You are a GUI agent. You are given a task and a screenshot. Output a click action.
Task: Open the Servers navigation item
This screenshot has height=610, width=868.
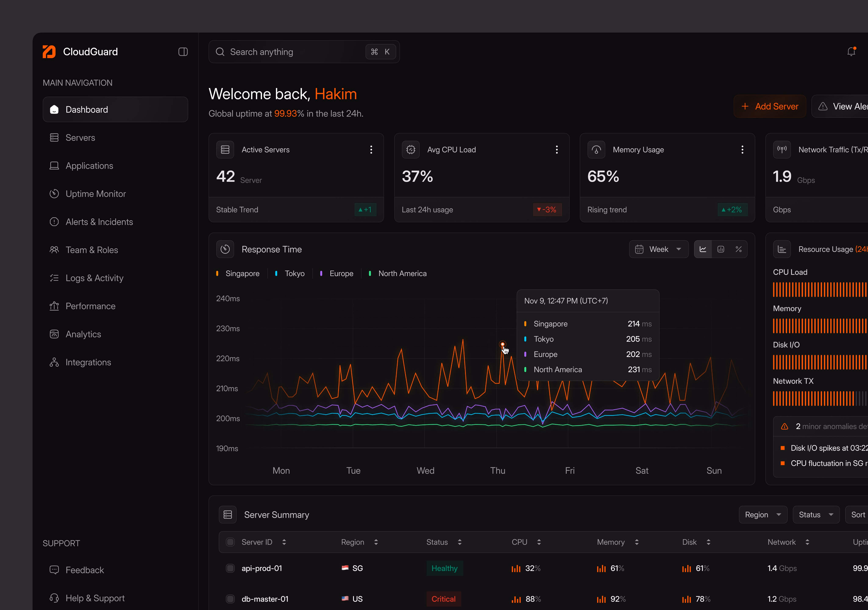pos(115,138)
